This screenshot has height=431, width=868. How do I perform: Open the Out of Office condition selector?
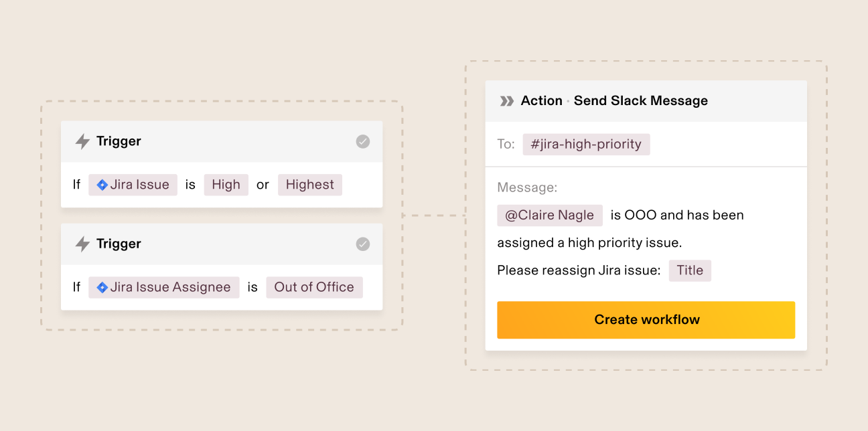(314, 288)
